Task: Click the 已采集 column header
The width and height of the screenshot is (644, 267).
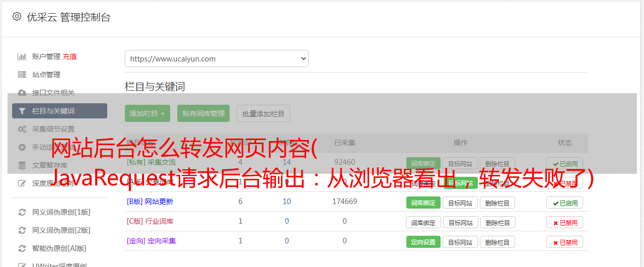Action: pyautogui.click(x=344, y=143)
